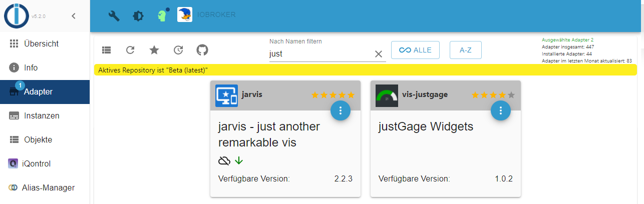This screenshot has width=644, height=204.
Task: Open the Instanzen menu item
Action: (x=42, y=115)
